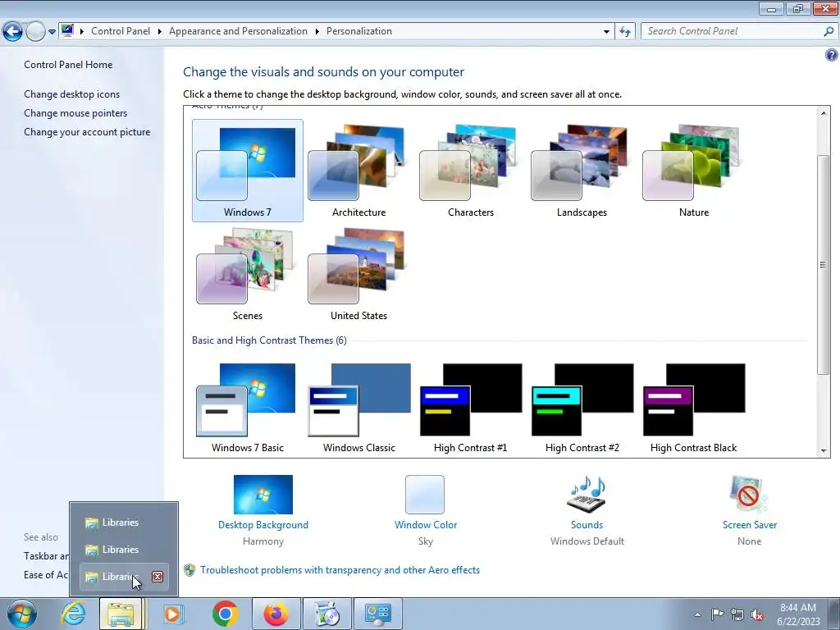Click the theme list scroll-up arrow

824,112
